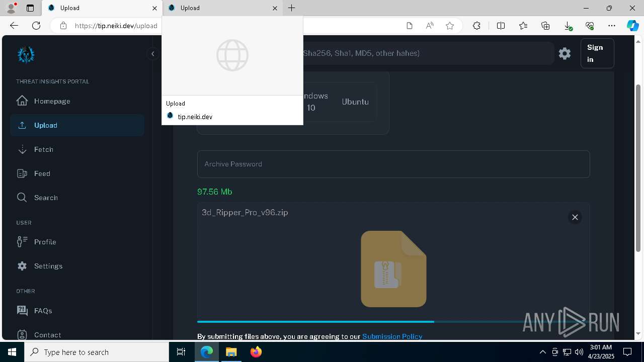The width and height of the screenshot is (644, 362).
Task: Open the Profile page
Action: pyautogui.click(x=77, y=242)
